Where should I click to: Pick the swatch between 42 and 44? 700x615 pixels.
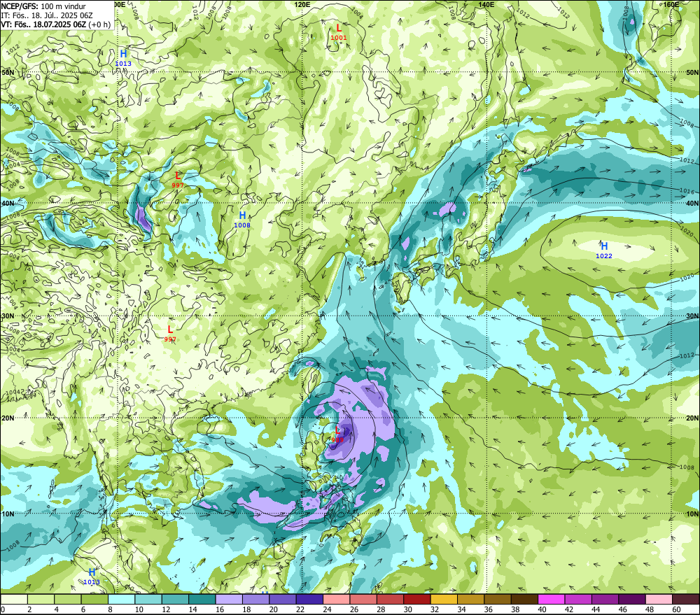578,599
